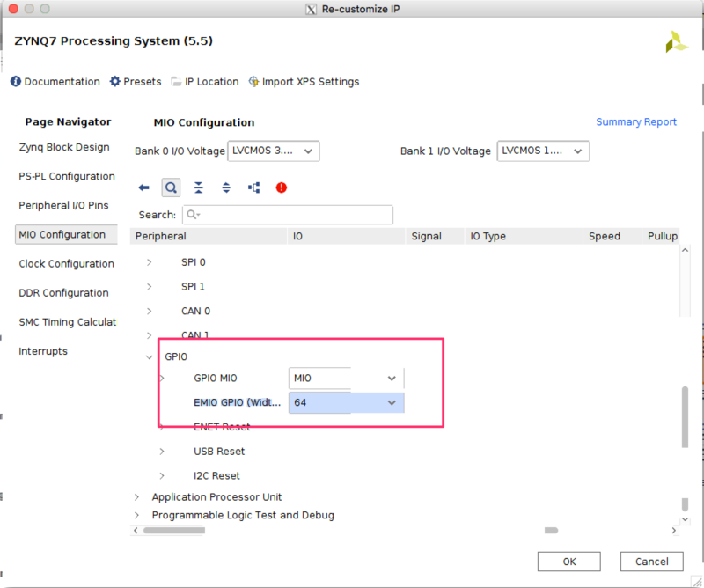Open the Presets gear menu
The height and width of the screenshot is (588, 704).
(115, 81)
